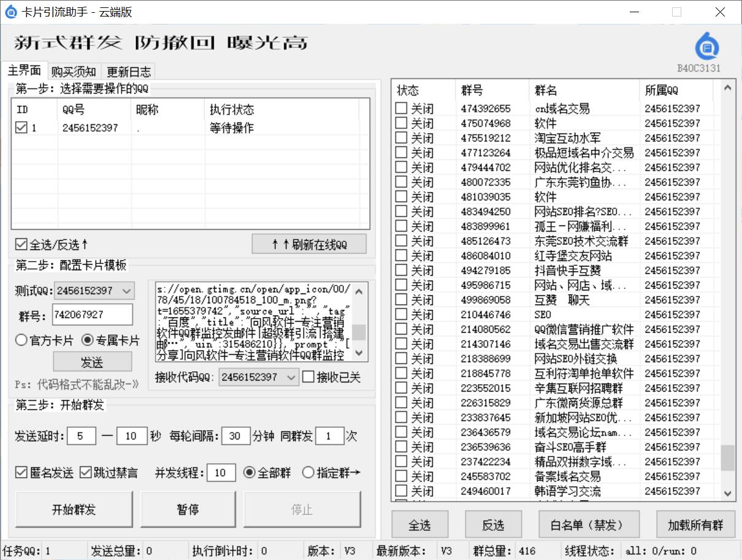The width and height of the screenshot is (742, 560).
Task: Click the 暂停 button
Action: point(188,510)
